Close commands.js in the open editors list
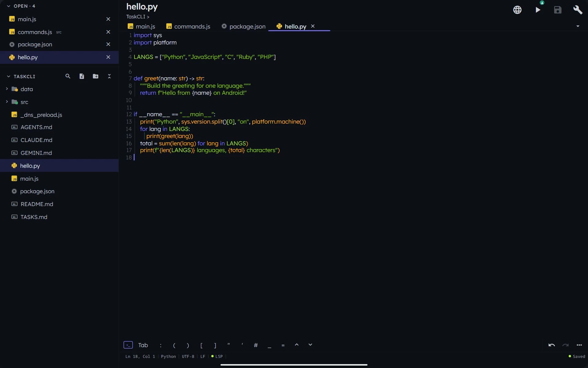The width and height of the screenshot is (588, 368). coord(108,32)
